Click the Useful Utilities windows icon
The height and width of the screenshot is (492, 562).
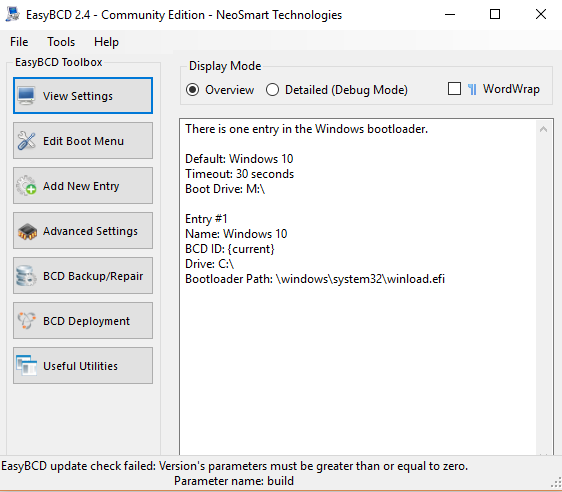27,366
